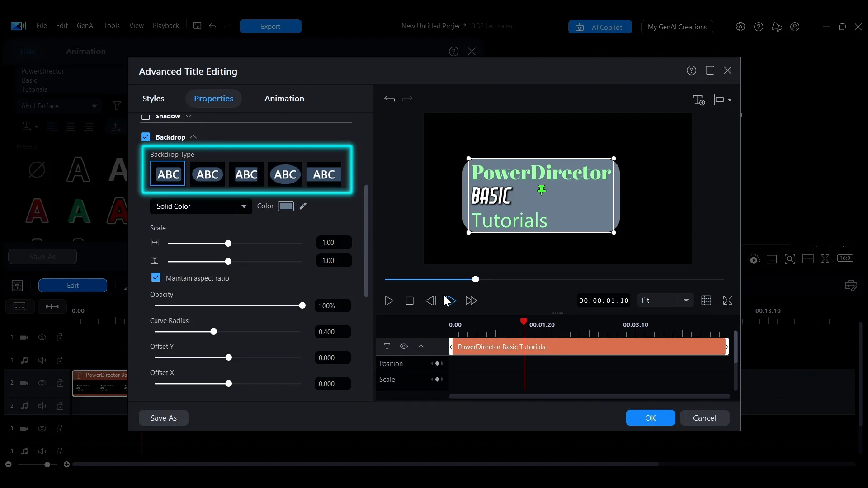Collapse the Backdrop section

[193, 137]
